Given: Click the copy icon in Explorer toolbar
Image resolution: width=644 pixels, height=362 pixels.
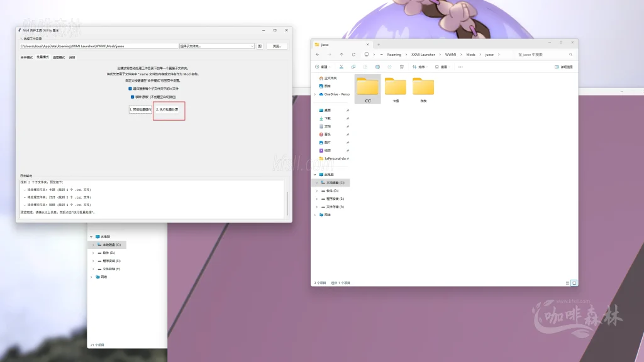Looking at the screenshot, I should tap(353, 67).
